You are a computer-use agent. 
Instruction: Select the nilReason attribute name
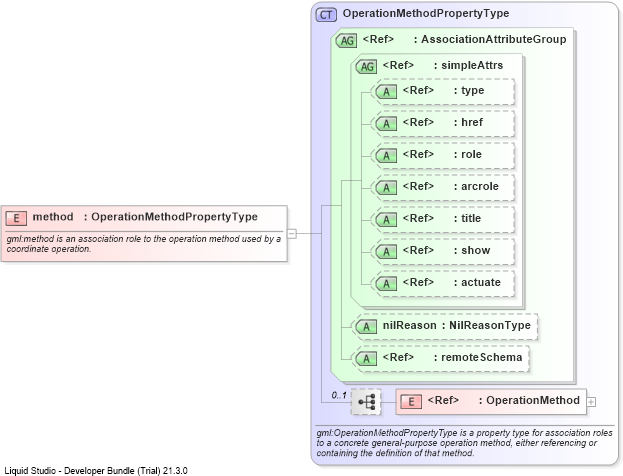[410, 325]
